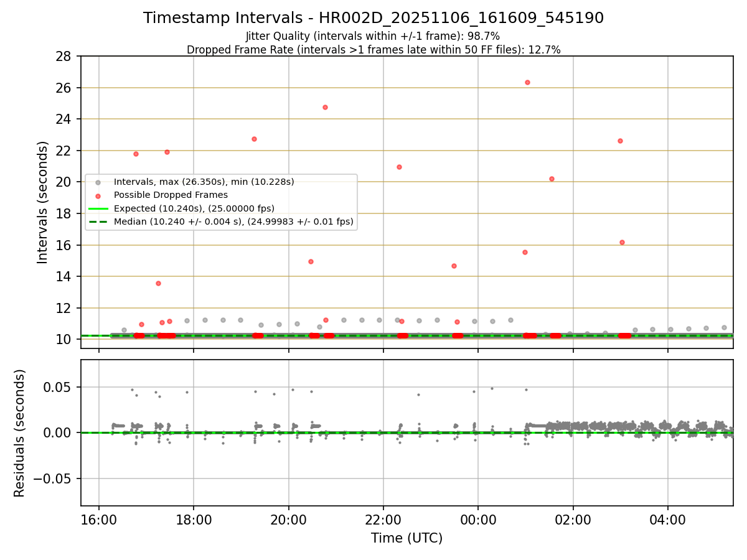The width and height of the screenshot is (747, 560).
Task: Click the red point near 24.8 seconds before 21:00
Action: (x=325, y=107)
